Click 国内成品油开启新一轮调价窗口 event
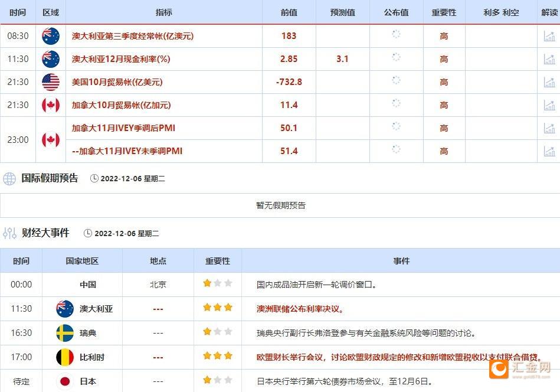 (316, 285)
